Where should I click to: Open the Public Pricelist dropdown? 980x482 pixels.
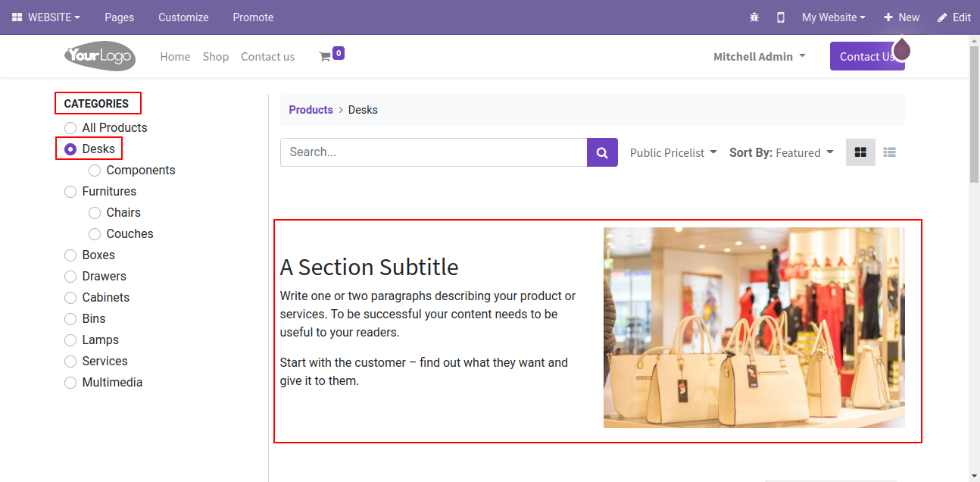(x=673, y=152)
